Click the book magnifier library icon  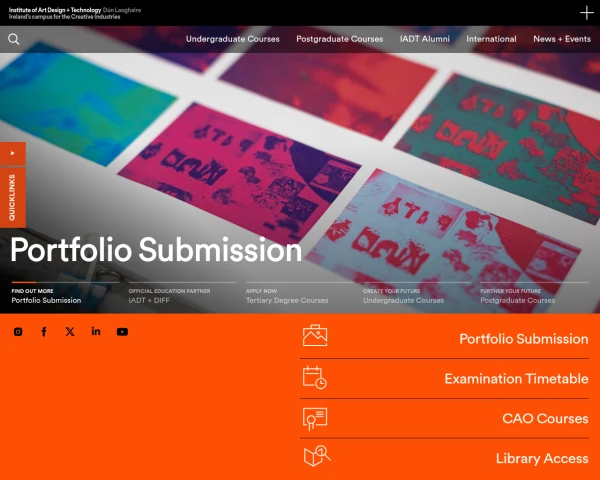(317, 456)
